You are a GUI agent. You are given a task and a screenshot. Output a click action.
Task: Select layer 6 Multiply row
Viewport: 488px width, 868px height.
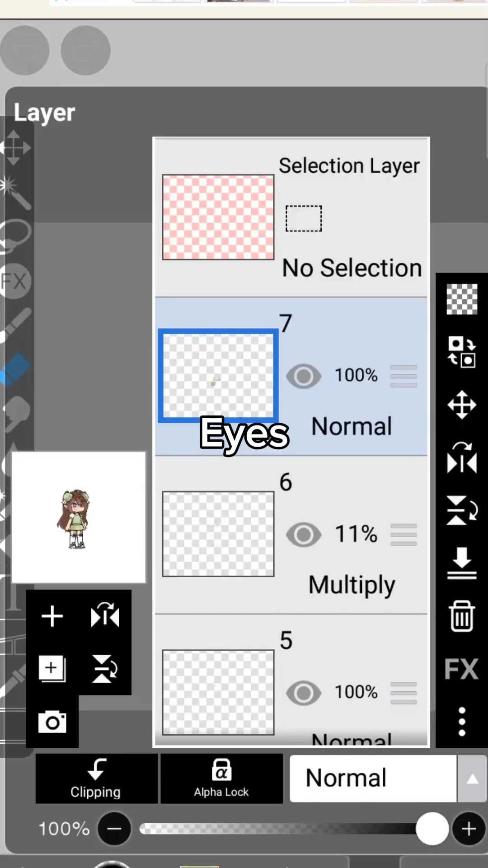[x=352, y=584]
